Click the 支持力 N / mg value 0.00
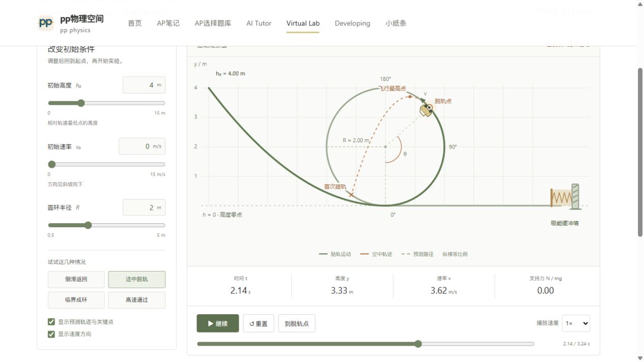The width and height of the screenshot is (644, 362). coord(546,291)
